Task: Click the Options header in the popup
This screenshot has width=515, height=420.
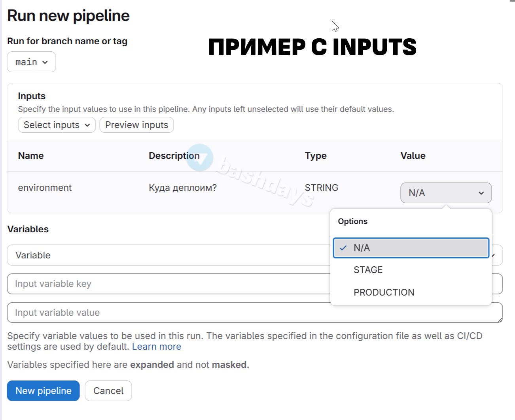Action: [352, 221]
